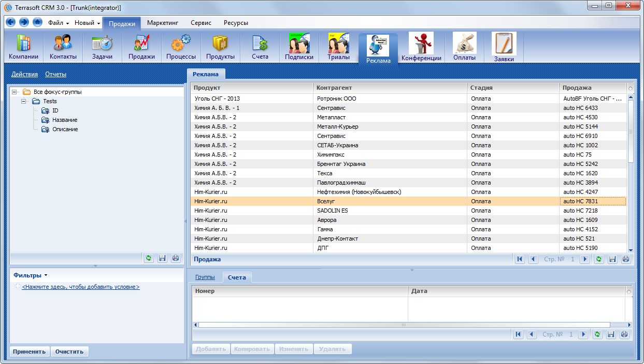Open the Новый dropdown menu
The width and height of the screenshot is (644, 364).
pos(87,23)
